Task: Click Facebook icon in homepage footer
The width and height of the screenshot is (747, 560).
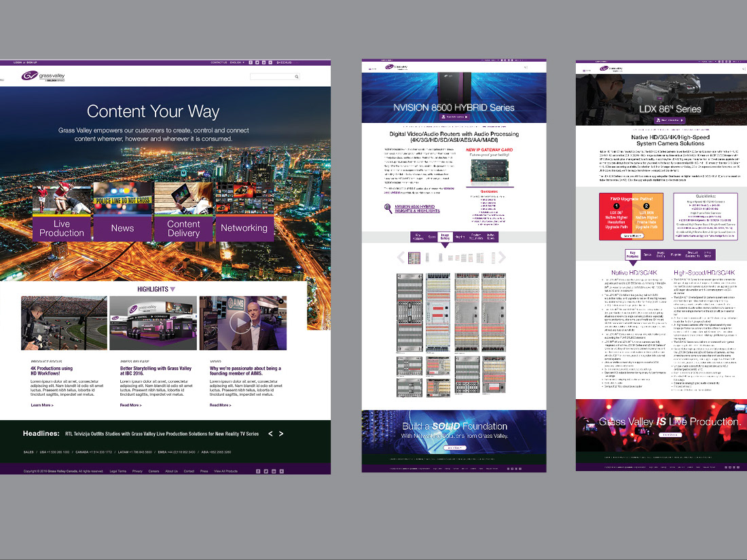Action: 258,471
